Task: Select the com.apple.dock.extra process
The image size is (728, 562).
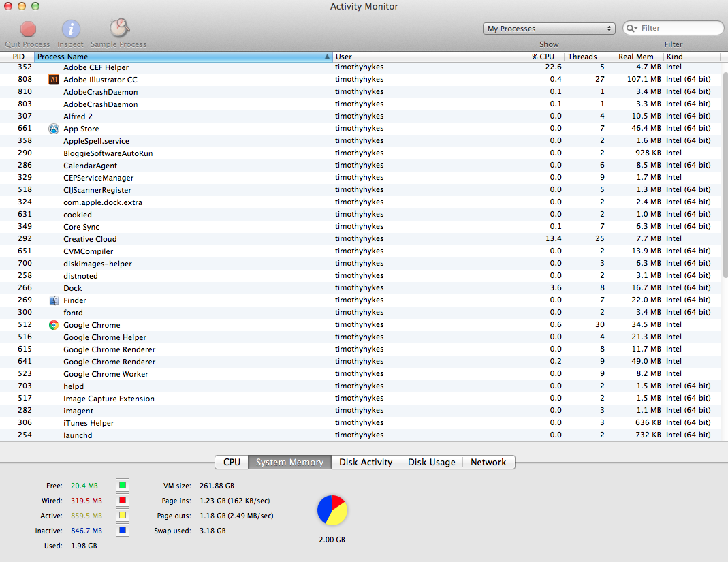Action: click(360, 202)
